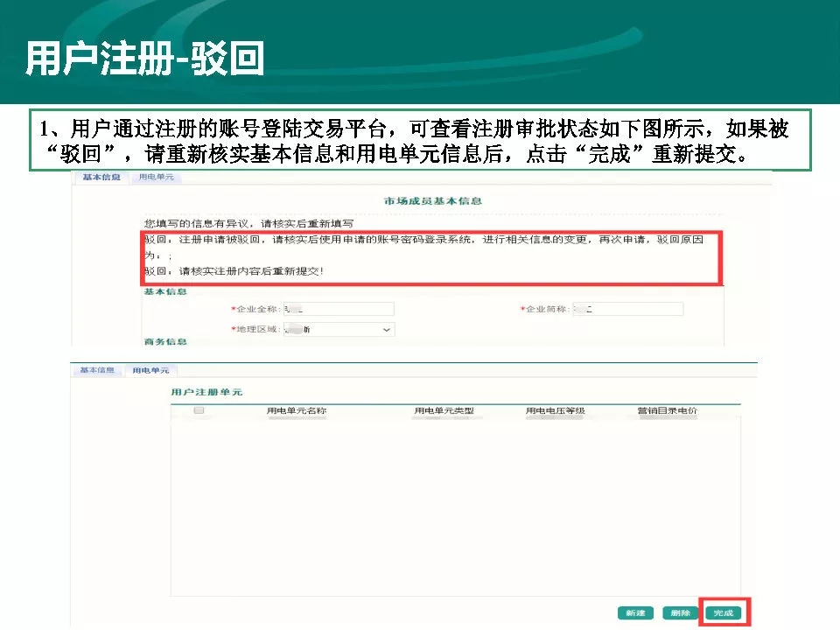Toggle the select-all checkbox in table header
840x630 pixels.
click(199, 410)
